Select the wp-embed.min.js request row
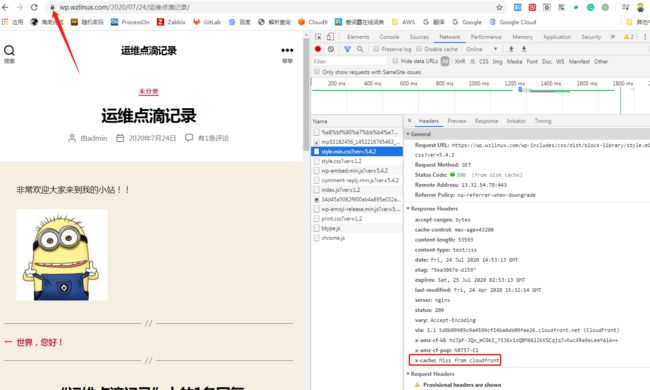The width and height of the screenshot is (650, 390). coord(357,170)
